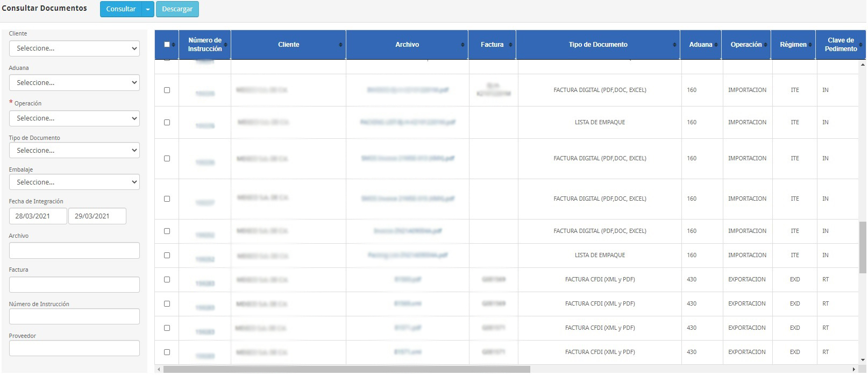Image resolution: width=868 pixels, height=375 pixels.
Task: Click sort arrows on Régimen column header
Action: [810, 45]
